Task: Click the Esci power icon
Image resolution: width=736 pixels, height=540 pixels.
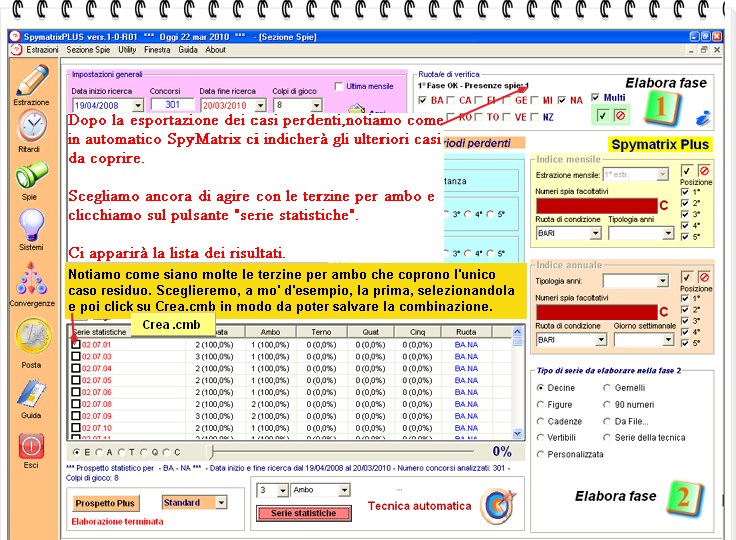Action: click(31, 446)
